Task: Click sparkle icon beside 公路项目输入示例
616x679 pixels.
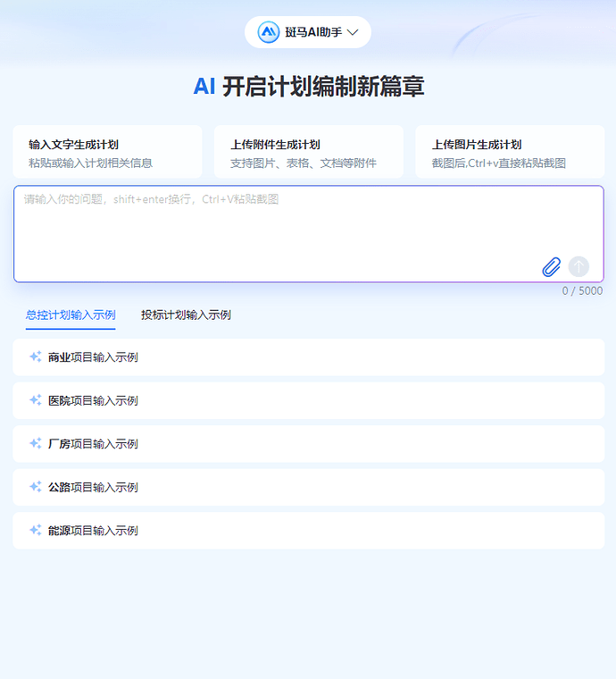Action: [36, 487]
